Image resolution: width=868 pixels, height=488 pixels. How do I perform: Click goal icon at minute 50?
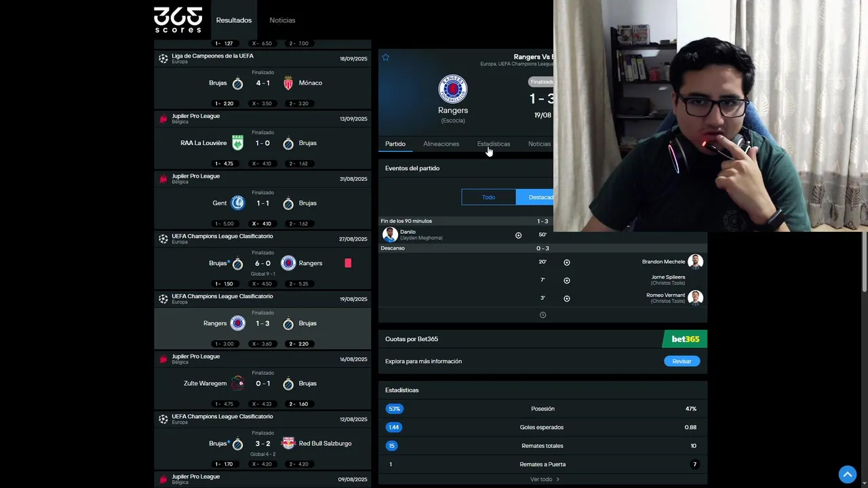519,235
